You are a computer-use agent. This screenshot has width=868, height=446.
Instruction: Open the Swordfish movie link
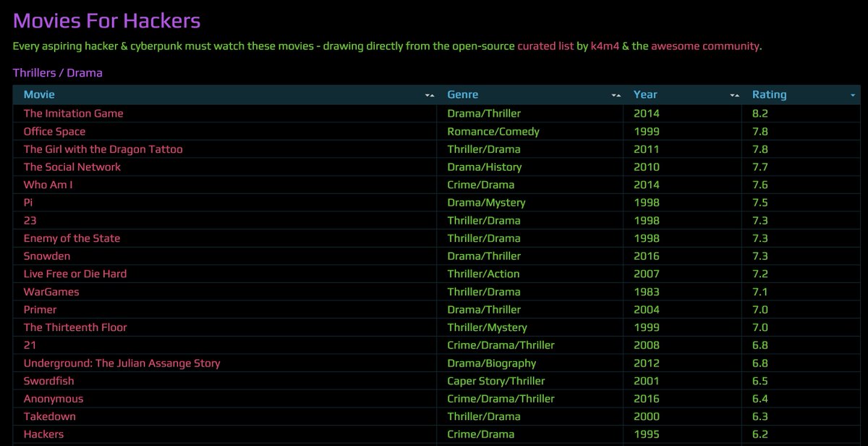tap(48, 381)
